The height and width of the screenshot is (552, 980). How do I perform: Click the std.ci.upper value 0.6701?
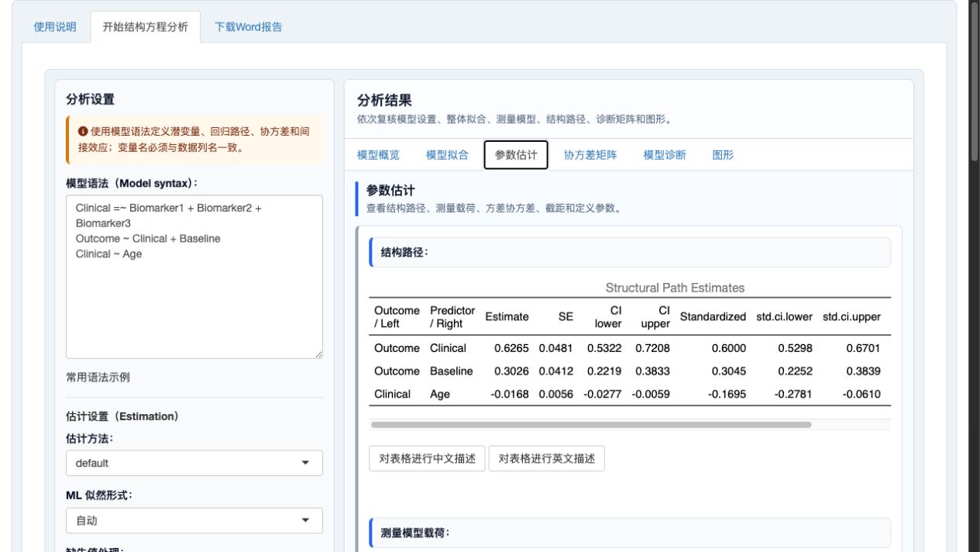pos(863,348)
